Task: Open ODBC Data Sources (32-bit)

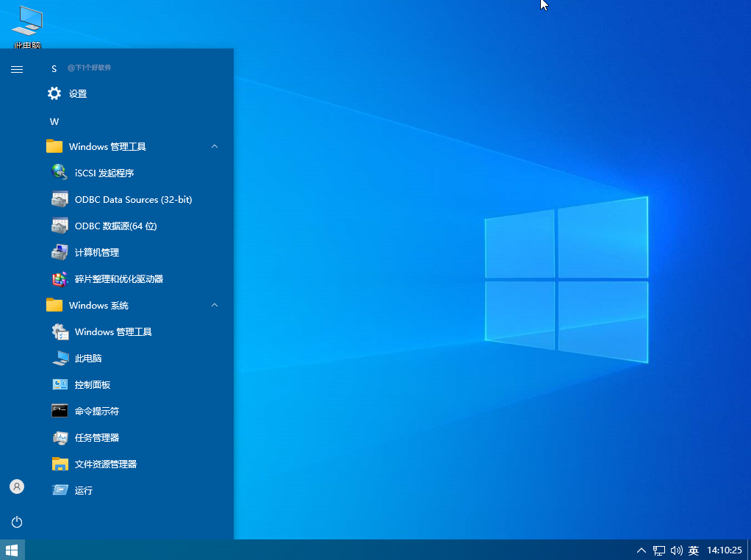Action: click(x=132, y=199)
